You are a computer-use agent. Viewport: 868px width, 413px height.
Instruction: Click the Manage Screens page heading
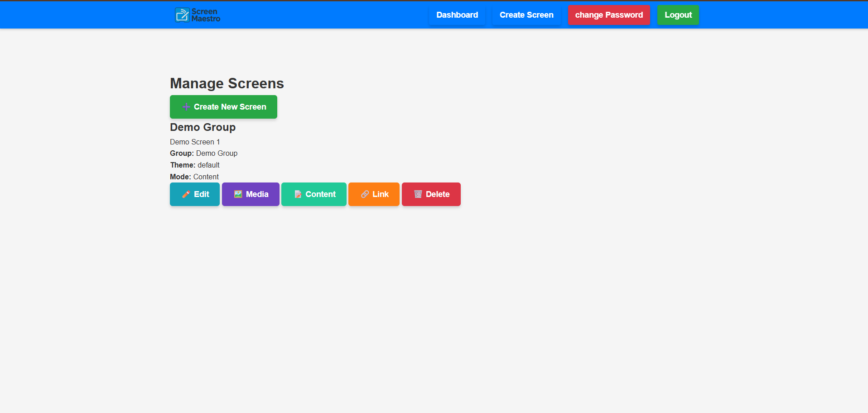click(x=227, y=83)
